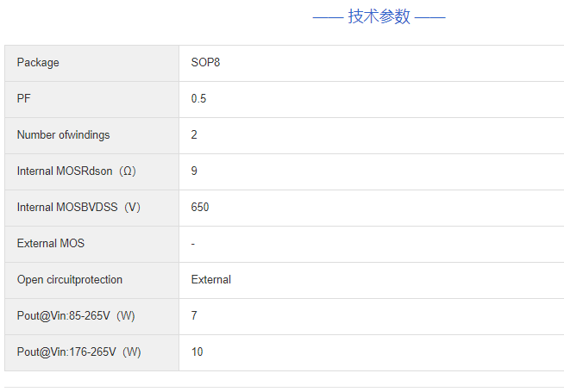564x392 pixels.
Task: Select the 650 BVDSS value
Action: click(200, 208)
